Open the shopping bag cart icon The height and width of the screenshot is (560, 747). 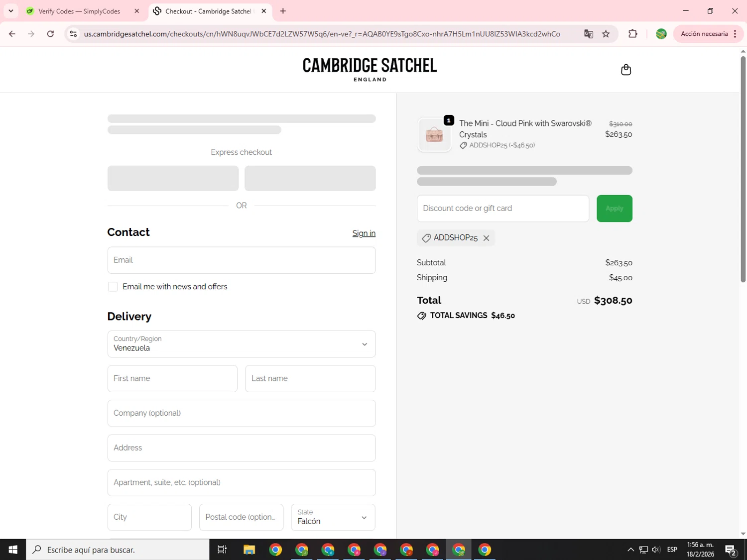[626, 70]
